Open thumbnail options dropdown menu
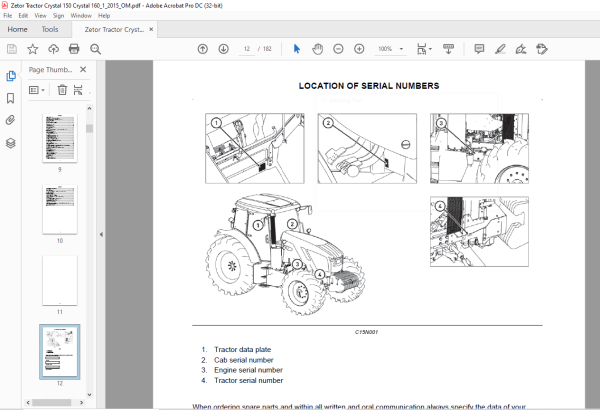This screenshot has width=600, height=410. pyautogui.click(x=37, y=90)
